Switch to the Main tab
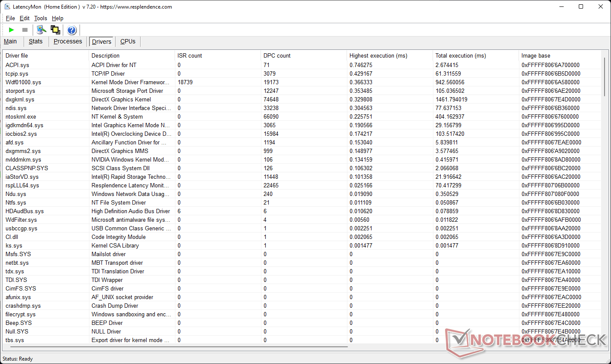 pyautogui.click(x=10, y=41)
